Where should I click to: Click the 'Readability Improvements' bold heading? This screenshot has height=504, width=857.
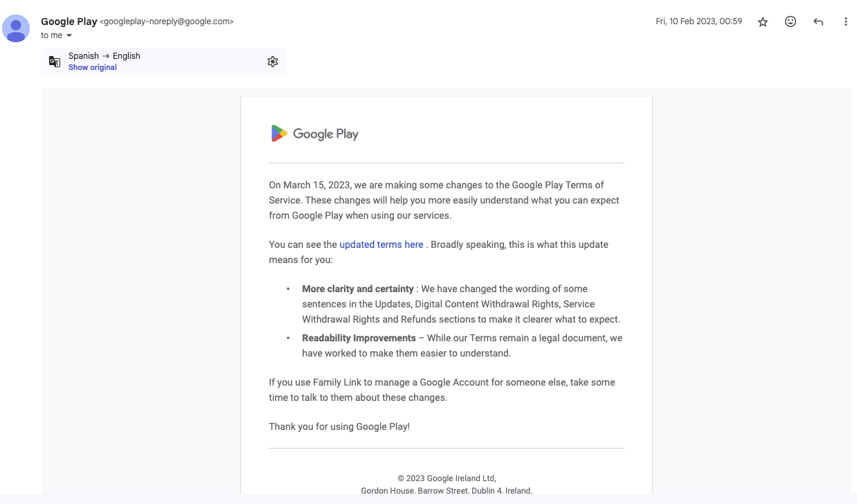point(359,338)
